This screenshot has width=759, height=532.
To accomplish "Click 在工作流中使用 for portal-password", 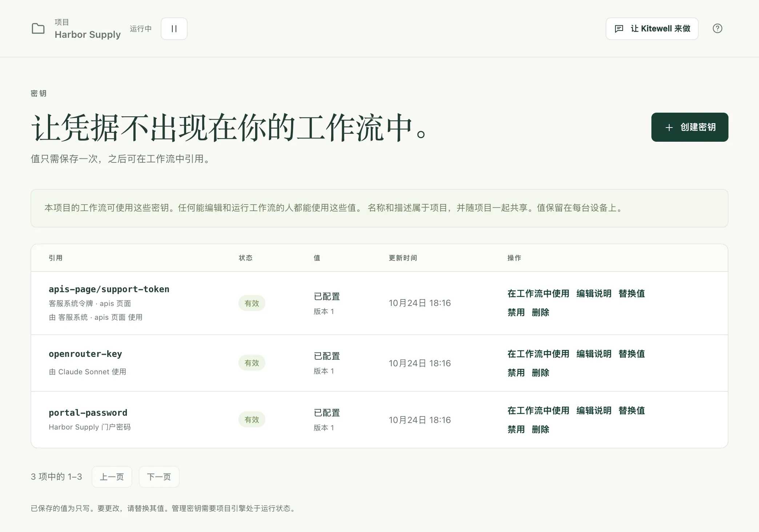I will (538, 411).
